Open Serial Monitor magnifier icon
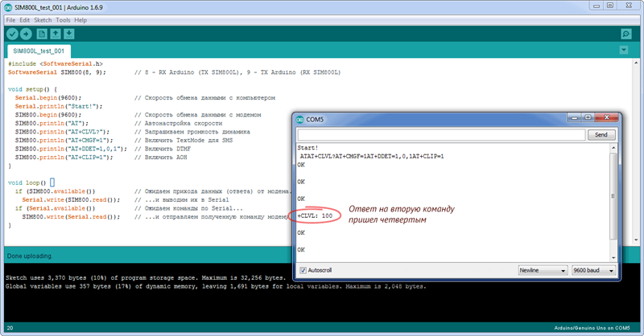644x336 pixels. 625,34
